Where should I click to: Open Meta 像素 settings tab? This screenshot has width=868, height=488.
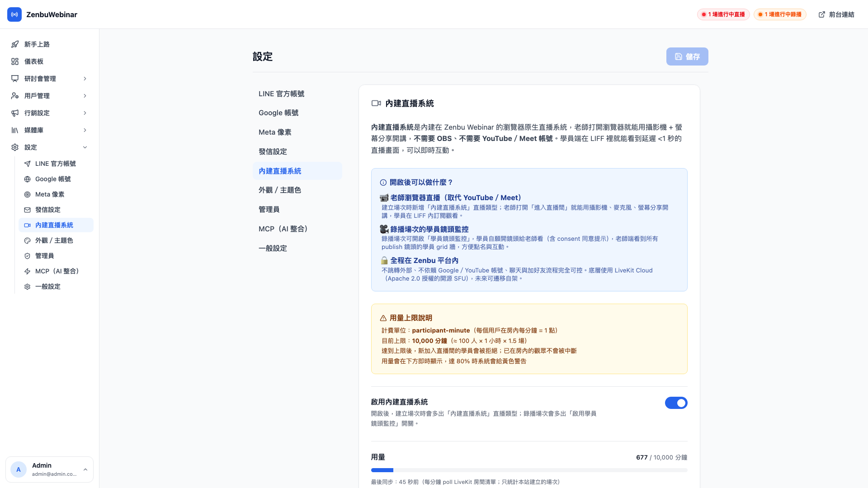click(x=297, y=132)
